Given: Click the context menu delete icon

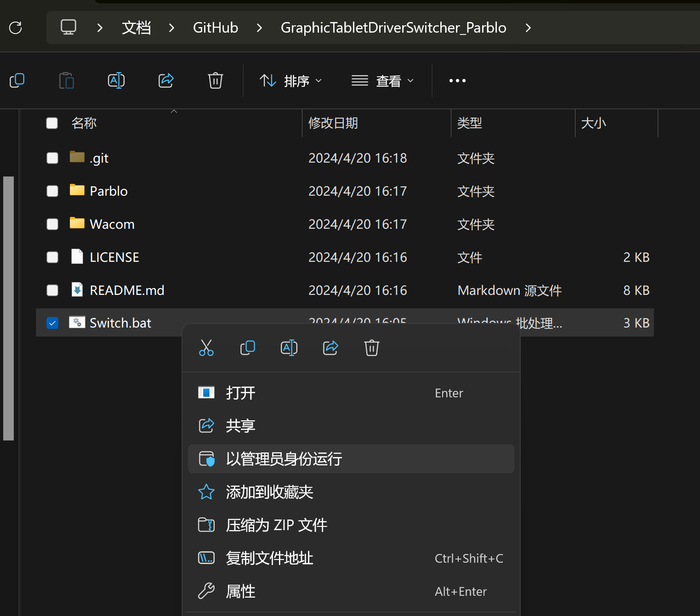Looking at the screenshot, I should 371,348.
